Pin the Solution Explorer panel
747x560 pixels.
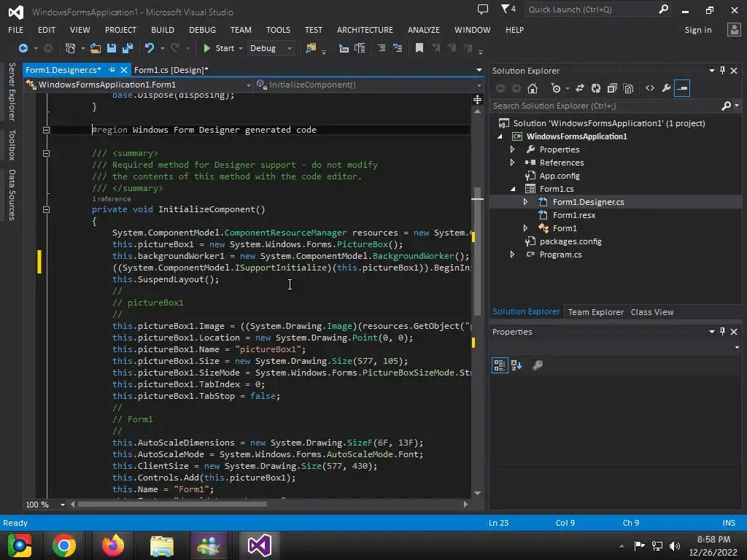pyautogui.click(x=723, y=71)
